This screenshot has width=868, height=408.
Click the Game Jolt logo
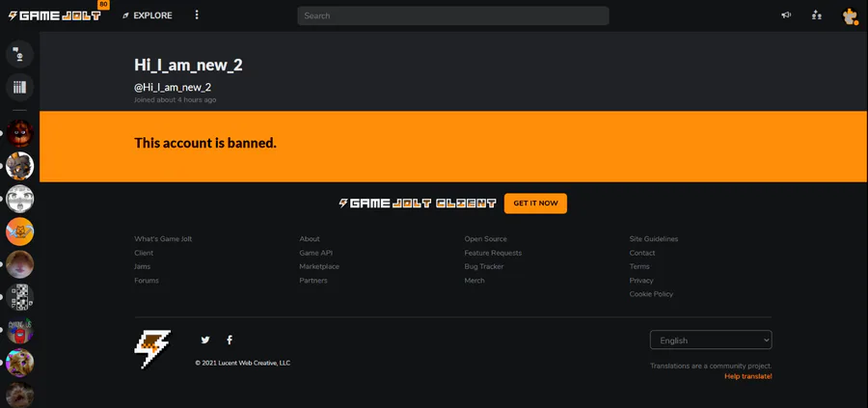coord(55,15)
